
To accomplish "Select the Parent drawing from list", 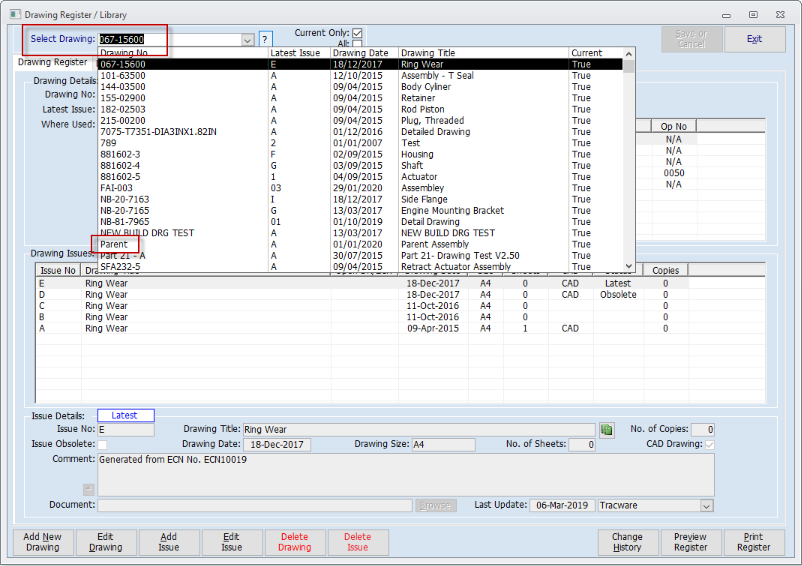I will point(115,244).
